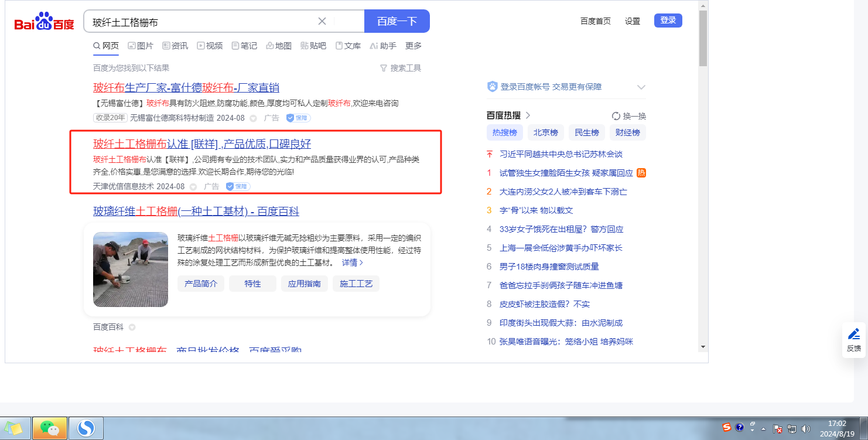Click the 换一换 refresh icon in hot search
Image resolution: width=868 pixels, height=440 pixels.
616,116
